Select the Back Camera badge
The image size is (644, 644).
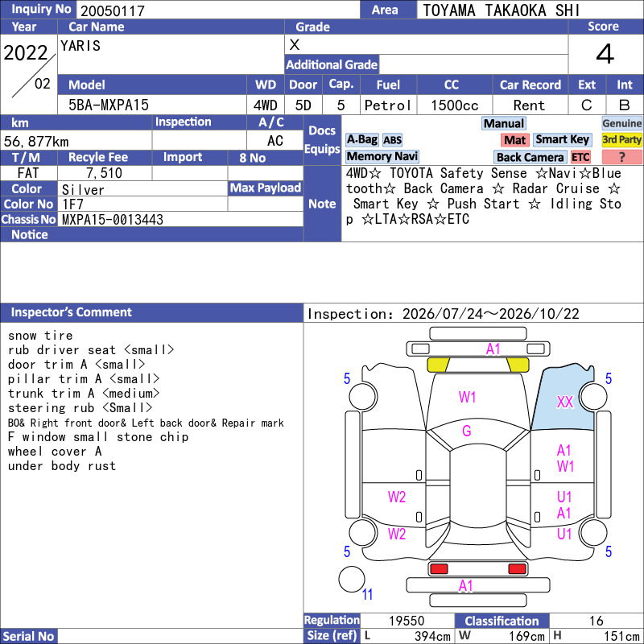tap(530, 157)
